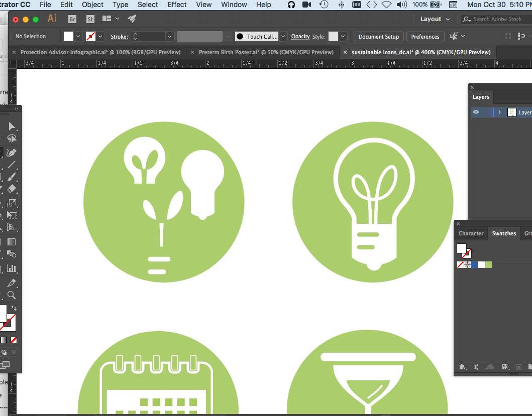Select the blue swatch
Image resolution: width=532 pixels, height=416 pixels.
[474, 265]
